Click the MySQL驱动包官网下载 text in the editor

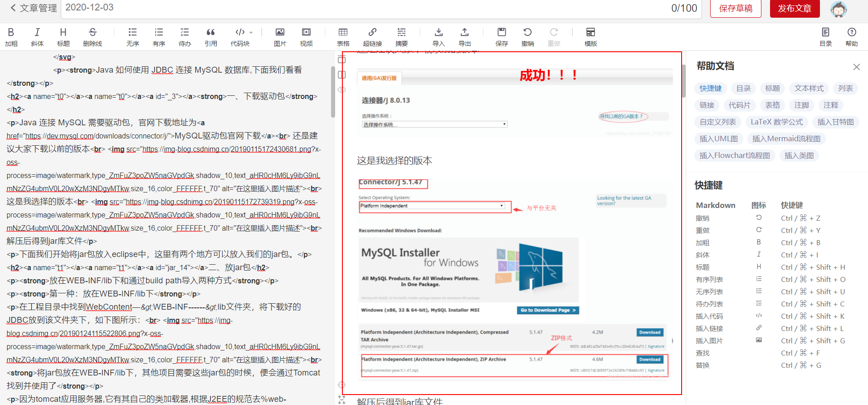(x=218, y=136)
